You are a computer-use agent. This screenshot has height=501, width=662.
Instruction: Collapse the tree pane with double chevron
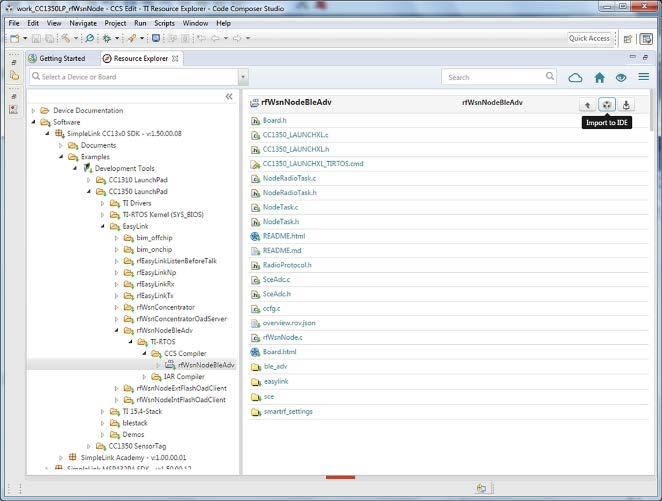229,97
